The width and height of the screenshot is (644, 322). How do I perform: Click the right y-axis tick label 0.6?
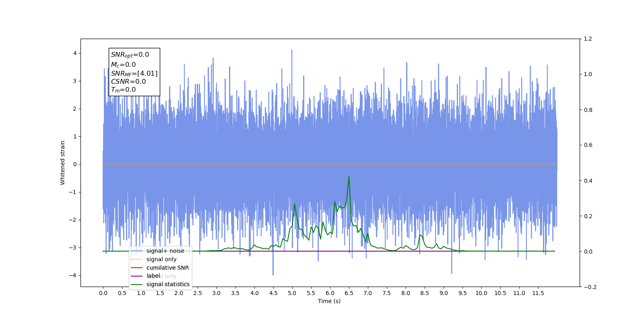(588, 145)
